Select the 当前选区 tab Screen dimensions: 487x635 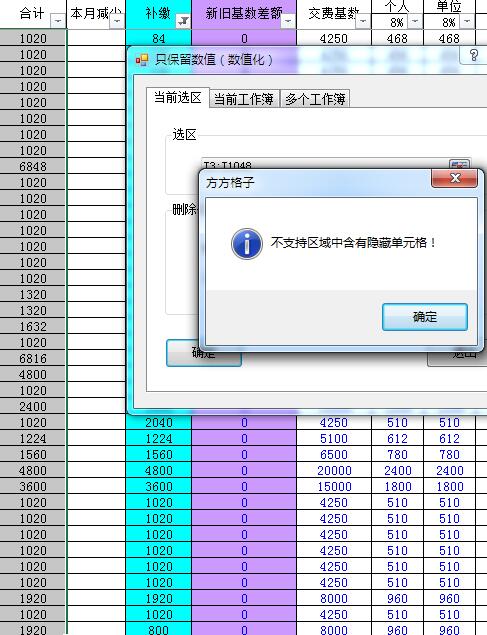(178, 98)
